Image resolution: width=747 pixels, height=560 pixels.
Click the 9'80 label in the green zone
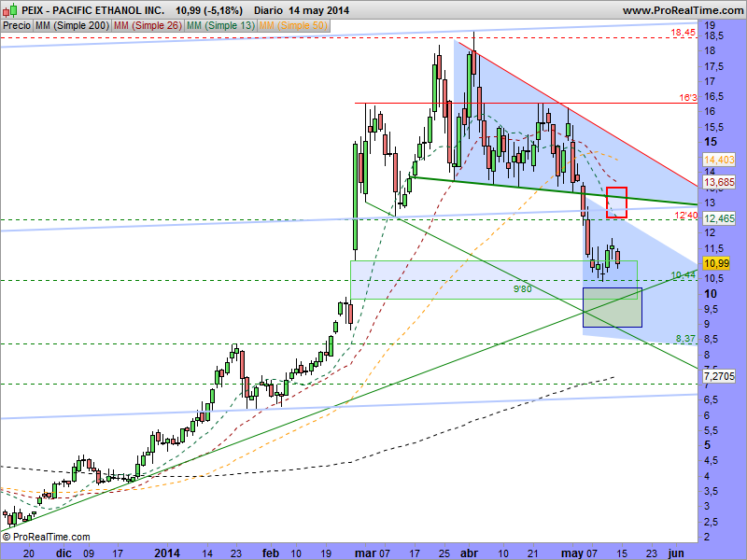click(523, 289)
